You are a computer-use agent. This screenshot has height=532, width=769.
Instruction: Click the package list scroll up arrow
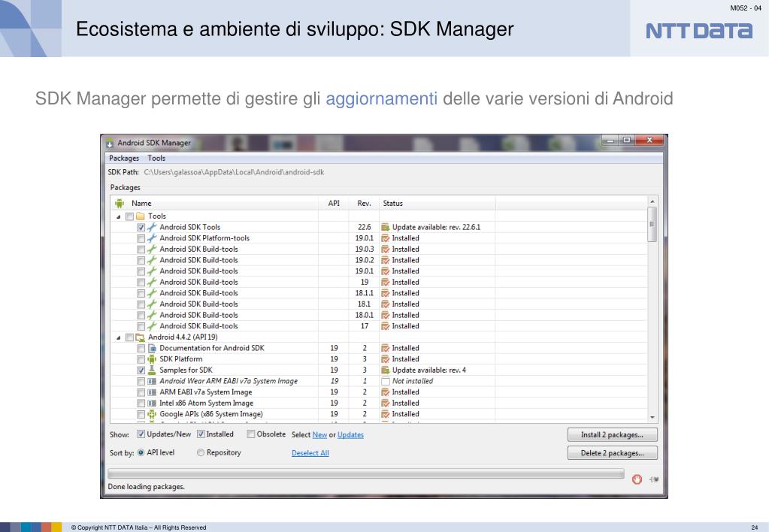(x=652, y=201)
